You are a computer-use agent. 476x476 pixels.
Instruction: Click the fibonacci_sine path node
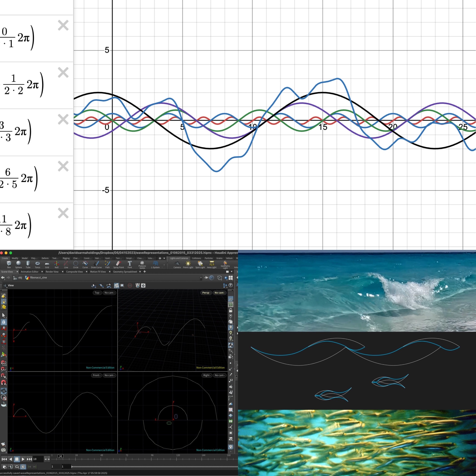coord(38,278)
